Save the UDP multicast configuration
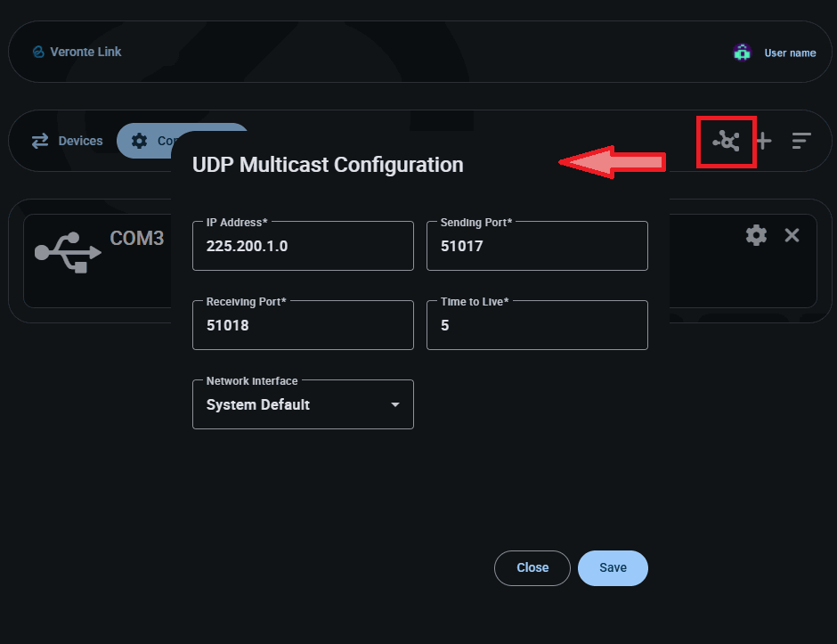The image size is (837, 644). 613,568
